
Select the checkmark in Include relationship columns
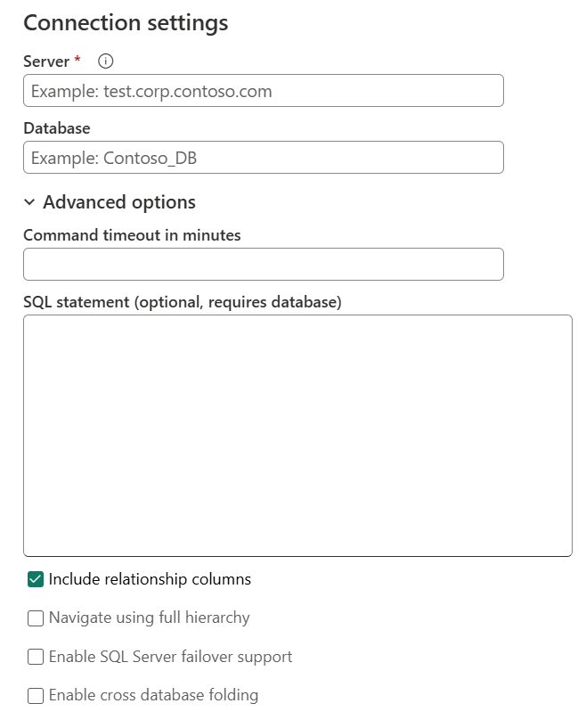[35, 578]
